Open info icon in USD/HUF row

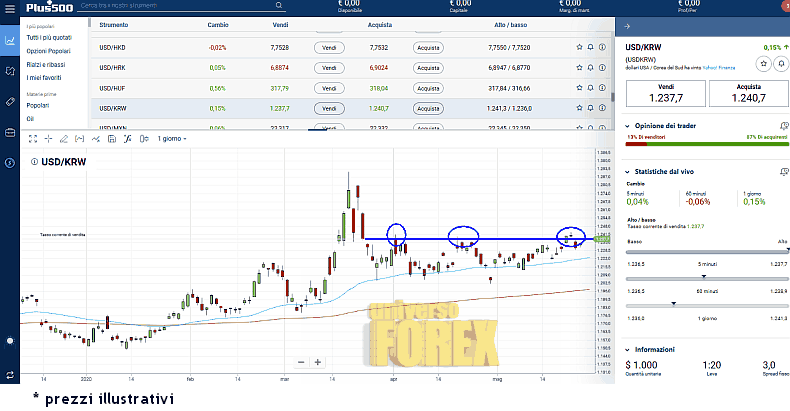[604, 87]
